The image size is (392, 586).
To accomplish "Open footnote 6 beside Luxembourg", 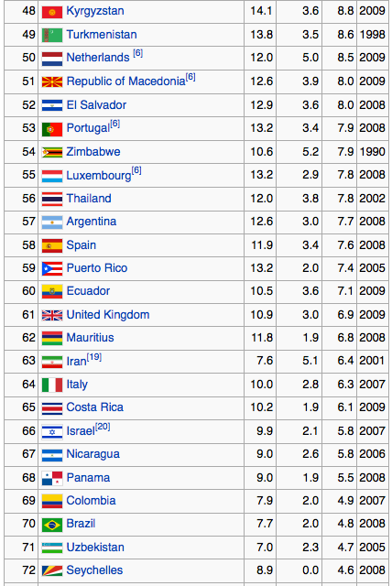I will (136, 170).
